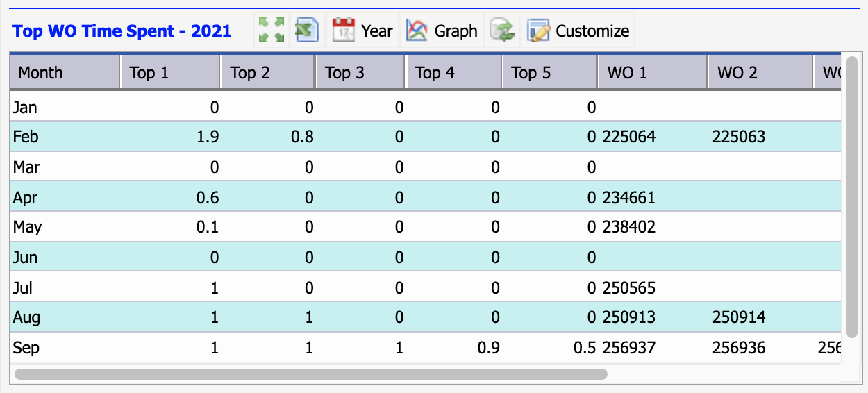This screenshot has width=868, height=393.
Task: Click work order 250565 in Jul row
Action: point(630,287)
